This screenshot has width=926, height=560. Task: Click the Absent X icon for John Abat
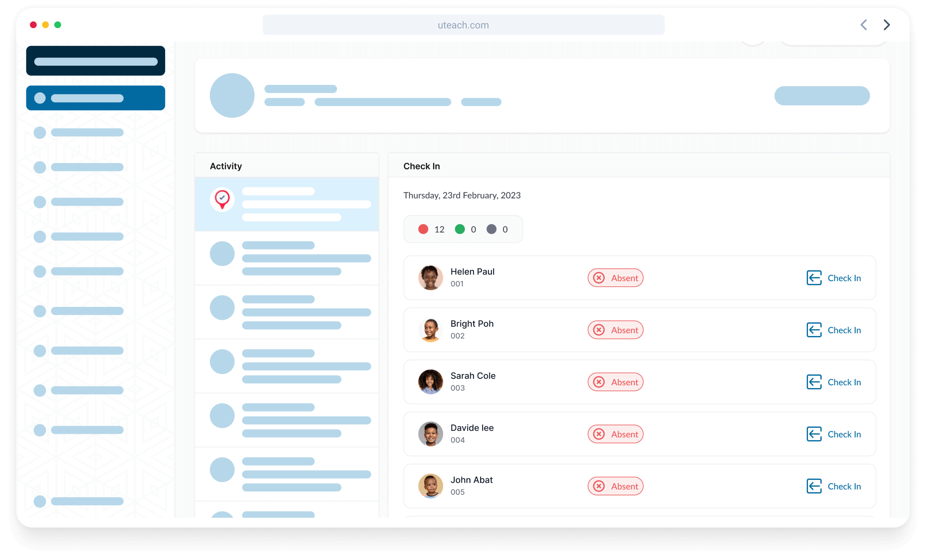coord(599,486)
